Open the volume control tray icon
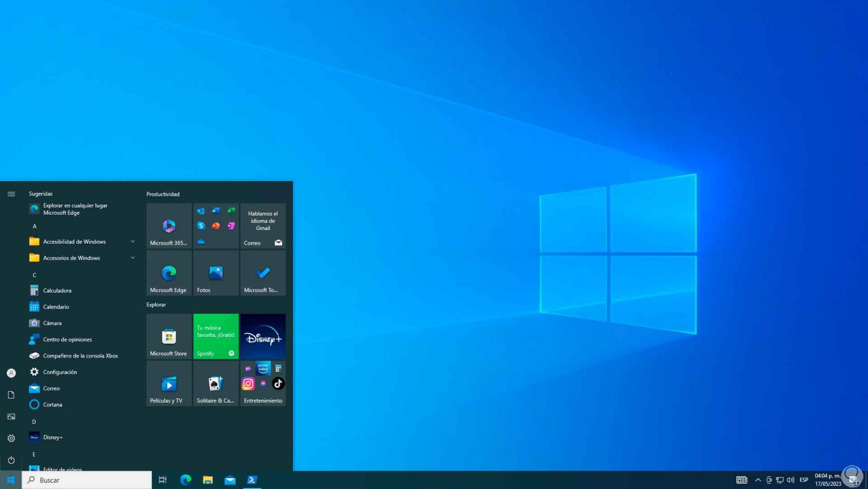This screenshot has height=489, width=868. 791,480
